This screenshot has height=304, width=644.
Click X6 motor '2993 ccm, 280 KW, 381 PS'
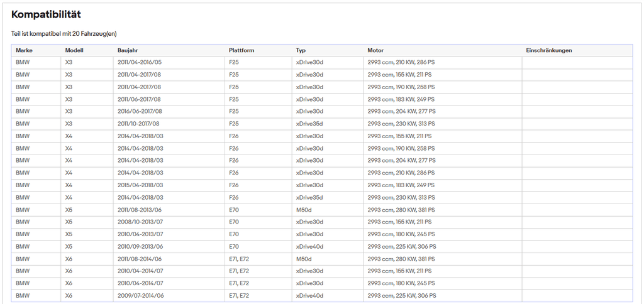point(401,259)
